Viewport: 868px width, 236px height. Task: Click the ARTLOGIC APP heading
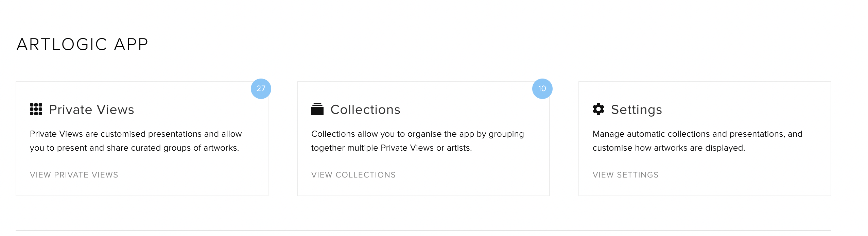[83, 44]
